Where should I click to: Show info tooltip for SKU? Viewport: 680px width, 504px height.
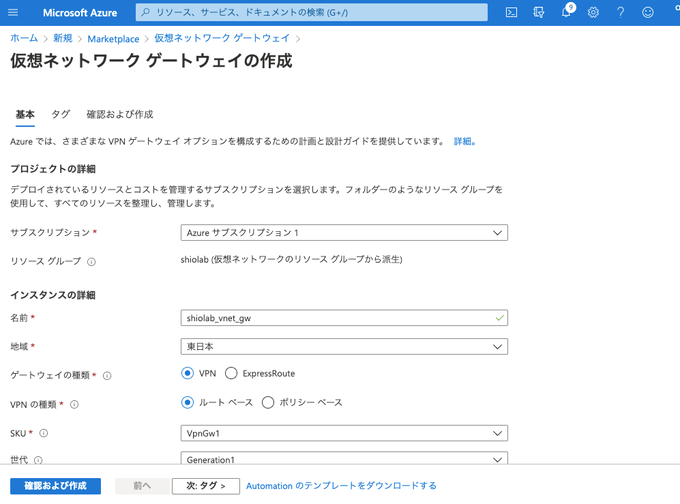pos(44,433)
